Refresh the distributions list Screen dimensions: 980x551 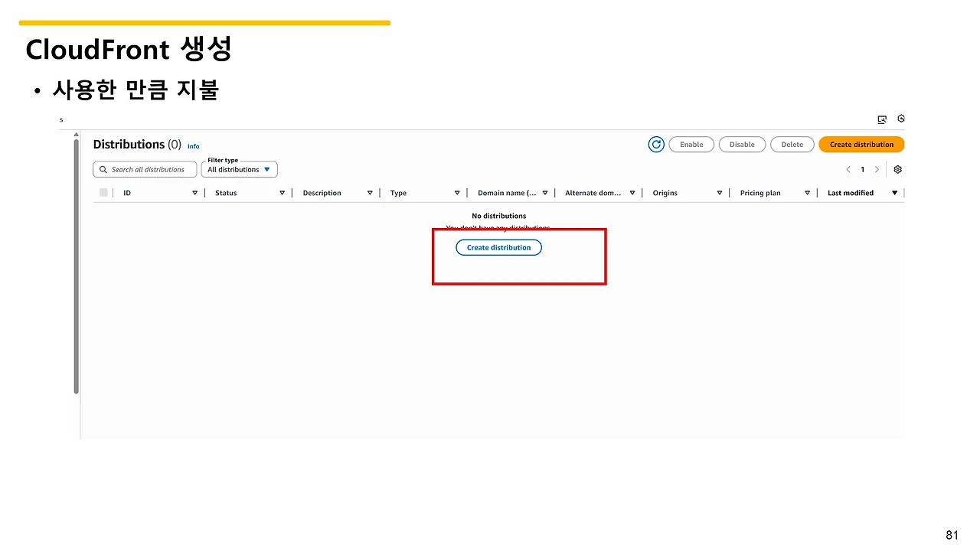click(x=656, y=145)
